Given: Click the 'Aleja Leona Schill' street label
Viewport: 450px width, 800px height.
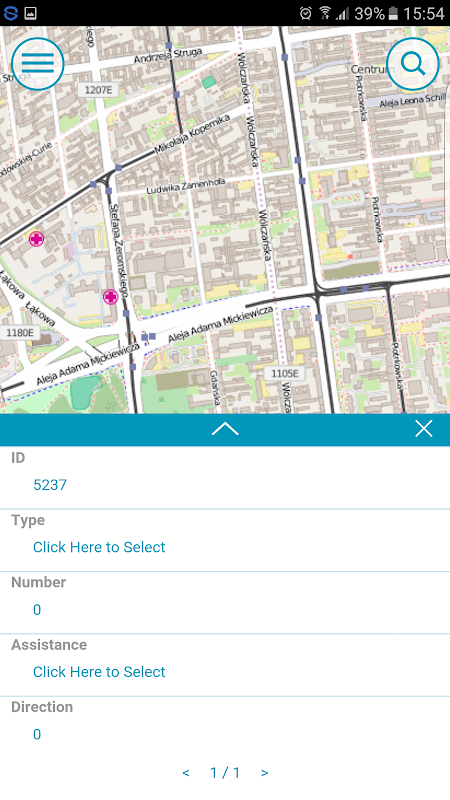Looking at the screenshot, I should 413,100.
